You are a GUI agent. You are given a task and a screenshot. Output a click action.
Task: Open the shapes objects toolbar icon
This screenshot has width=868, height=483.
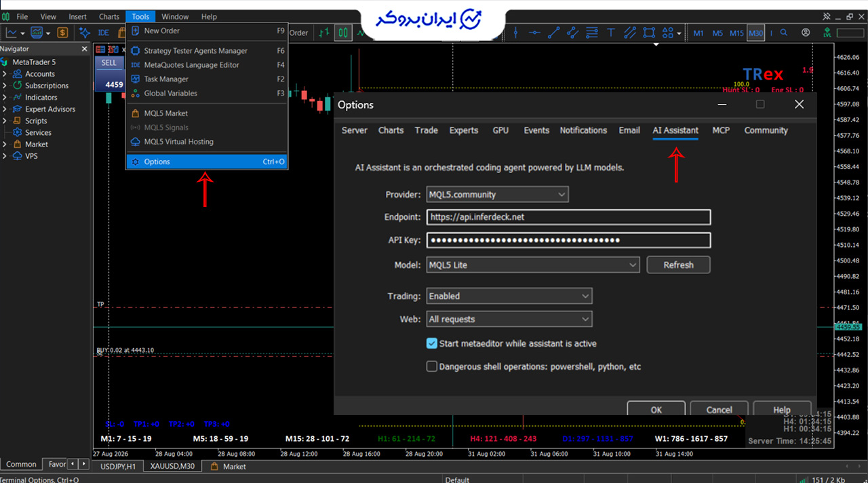click(x=668, y=33)
